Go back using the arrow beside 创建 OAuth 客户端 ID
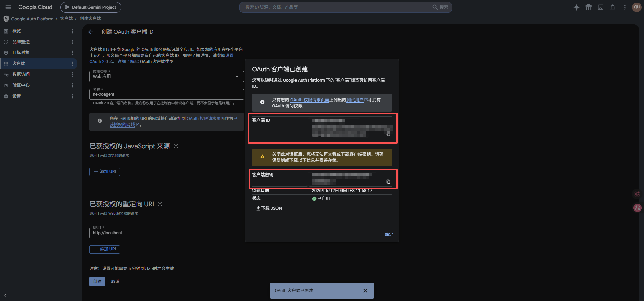The image size is (644, 301). tap(91, 32)
